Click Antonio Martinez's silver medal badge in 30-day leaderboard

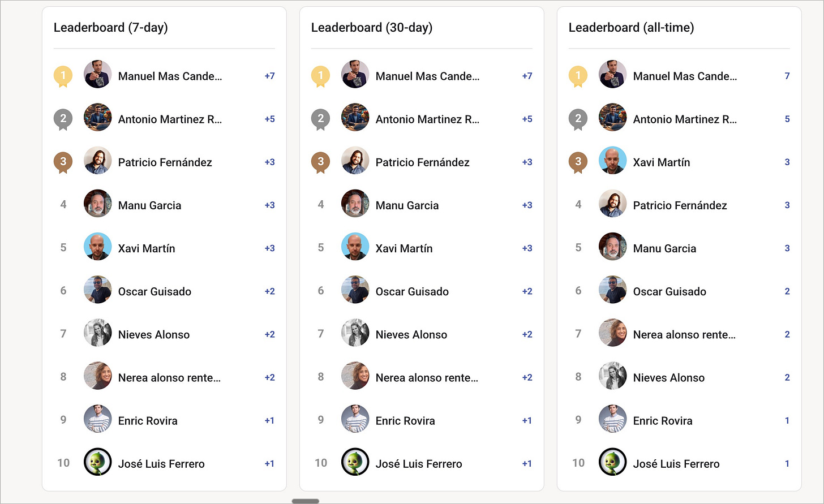click(321, 119)
